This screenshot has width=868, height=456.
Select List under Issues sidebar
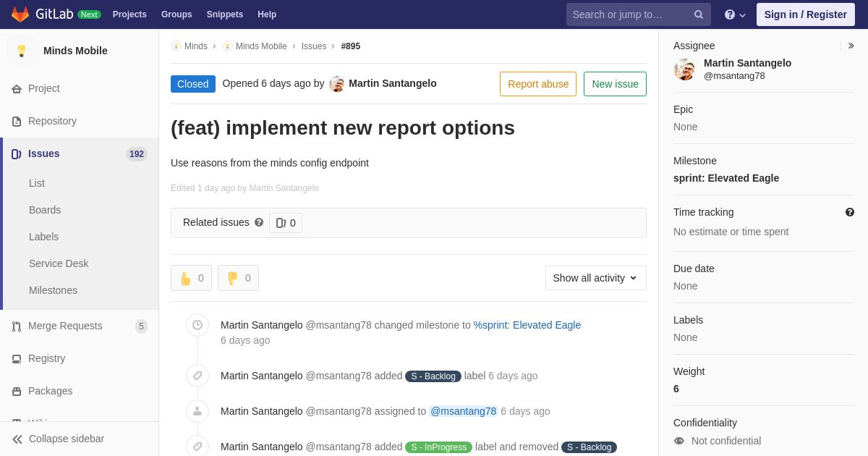(x=37, y=183)
